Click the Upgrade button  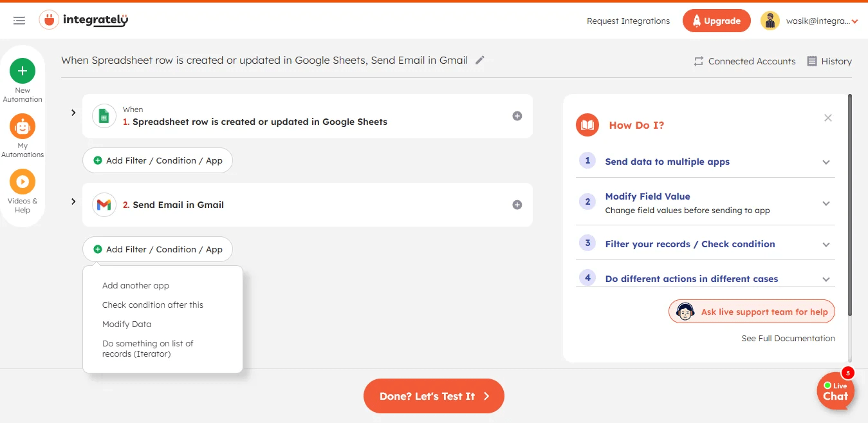(717, 21)
